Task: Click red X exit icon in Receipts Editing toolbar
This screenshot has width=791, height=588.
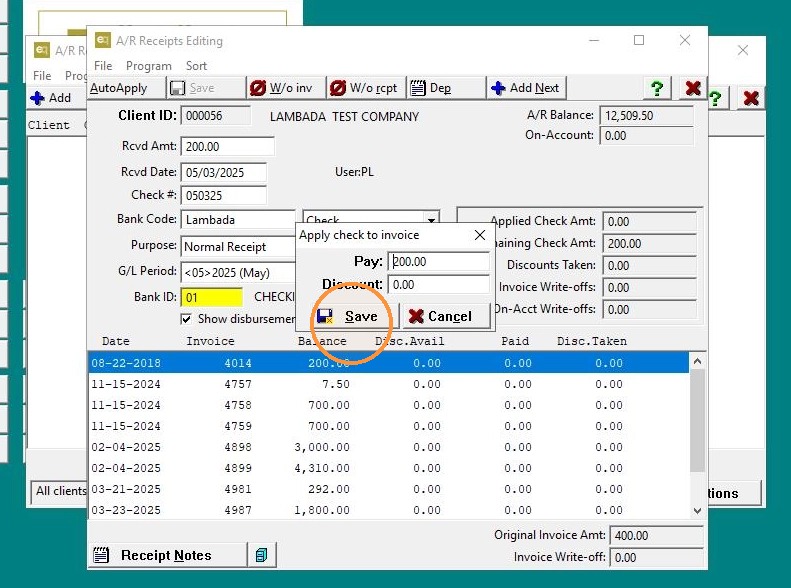Action: pos(693,88)
